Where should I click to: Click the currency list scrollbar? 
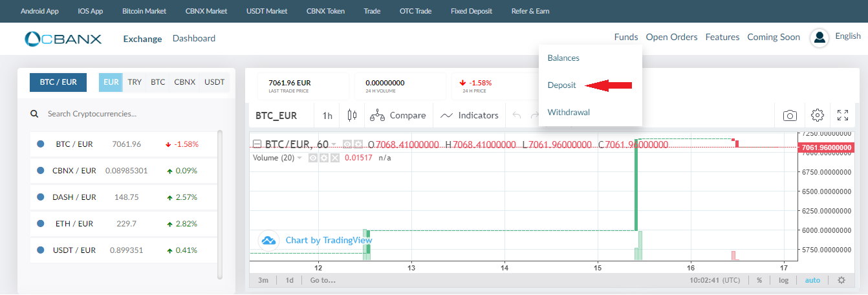pyautogui.click(x=220, y=204)
